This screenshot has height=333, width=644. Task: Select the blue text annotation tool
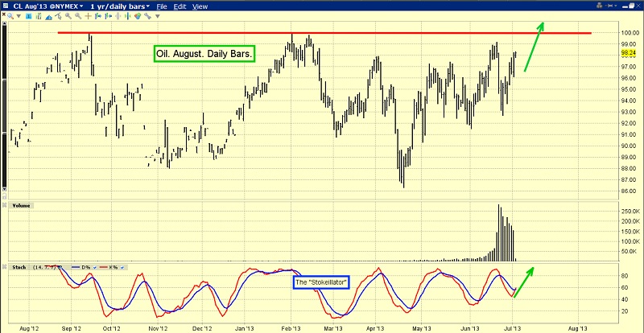(28, 16)
